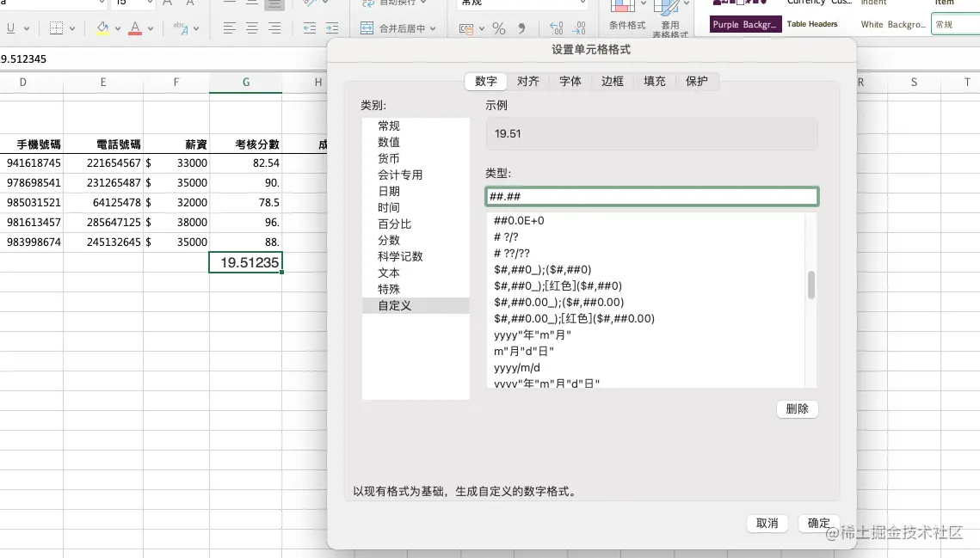Choose m"月"d"日" date format
The image size is (980, 558).
coord(646,351)
